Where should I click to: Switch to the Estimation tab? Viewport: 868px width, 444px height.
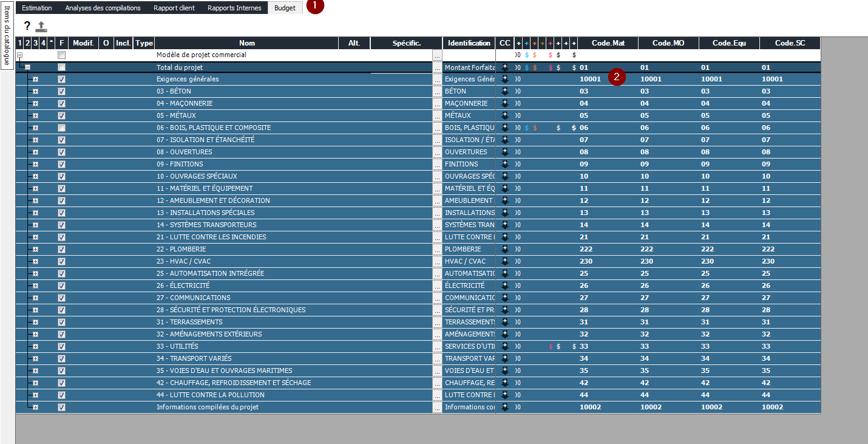[x=37, y=8]
